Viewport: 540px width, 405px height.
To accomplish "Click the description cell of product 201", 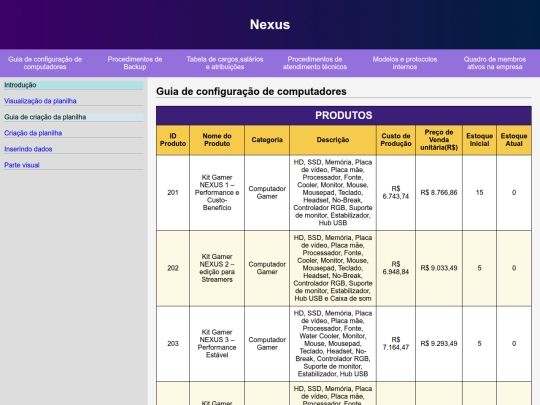I will pyautogui.click(x=333, y=193).
